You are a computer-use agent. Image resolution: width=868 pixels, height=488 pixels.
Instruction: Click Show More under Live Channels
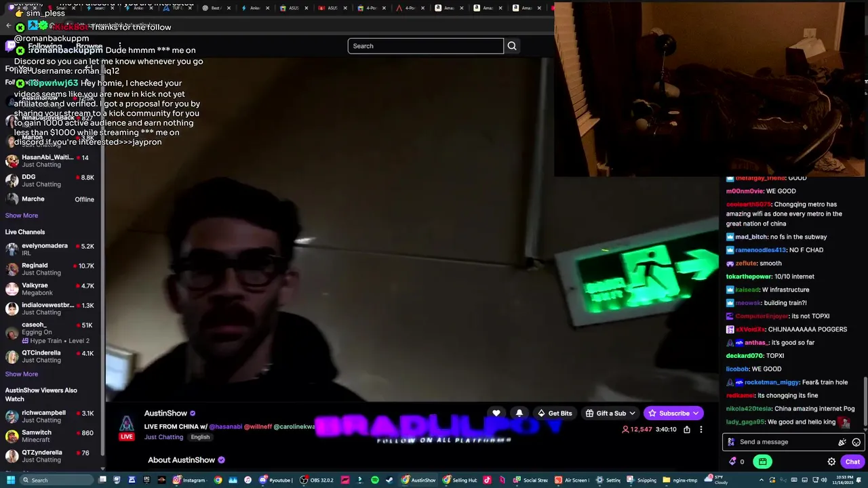[22, 374]
